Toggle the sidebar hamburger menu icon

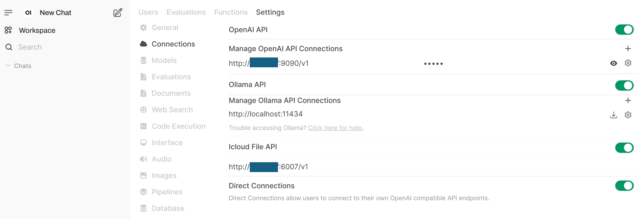pos(9,13)
